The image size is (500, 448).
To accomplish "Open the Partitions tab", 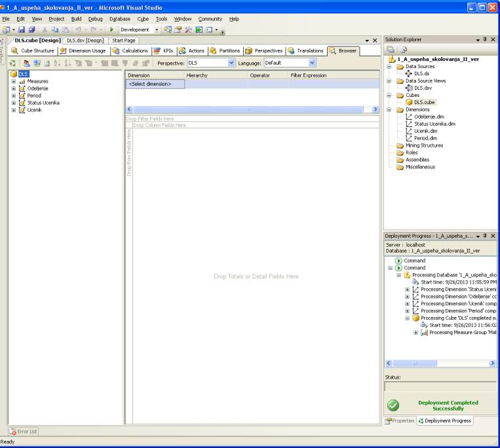I will click(x=225, y=50).
